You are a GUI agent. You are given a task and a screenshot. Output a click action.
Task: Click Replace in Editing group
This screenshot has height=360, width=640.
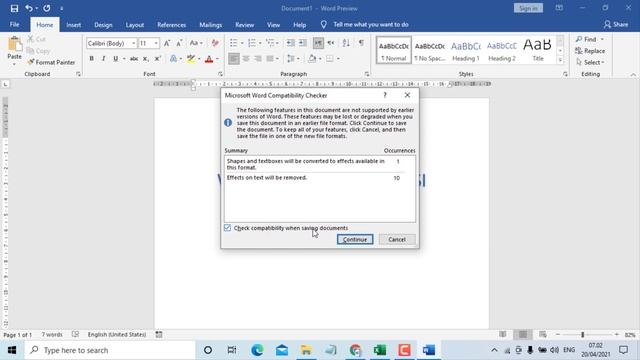point(590,51)
